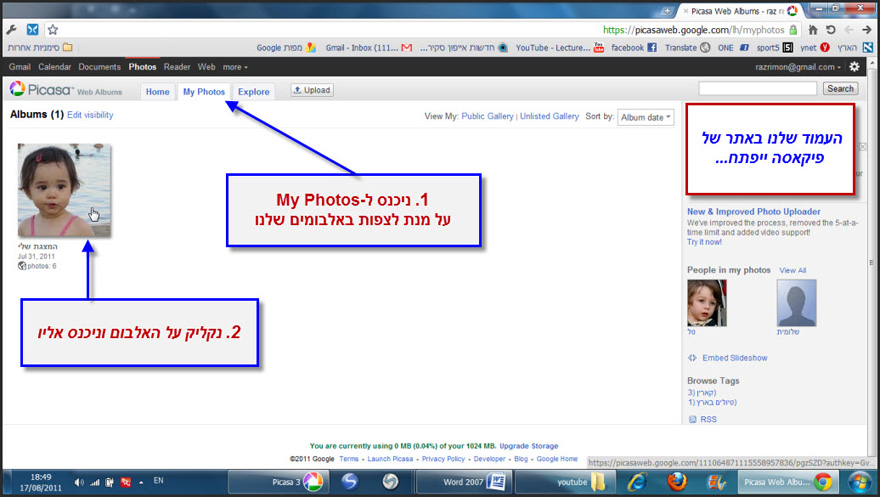Click the EN language indicator
Viewport: 880px width, 497px height.
point(158,480)
